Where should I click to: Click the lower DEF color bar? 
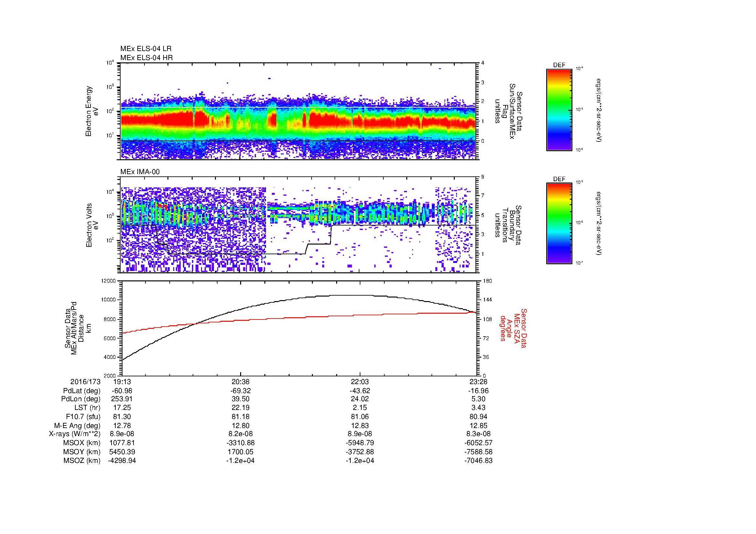tap(559, 224)
